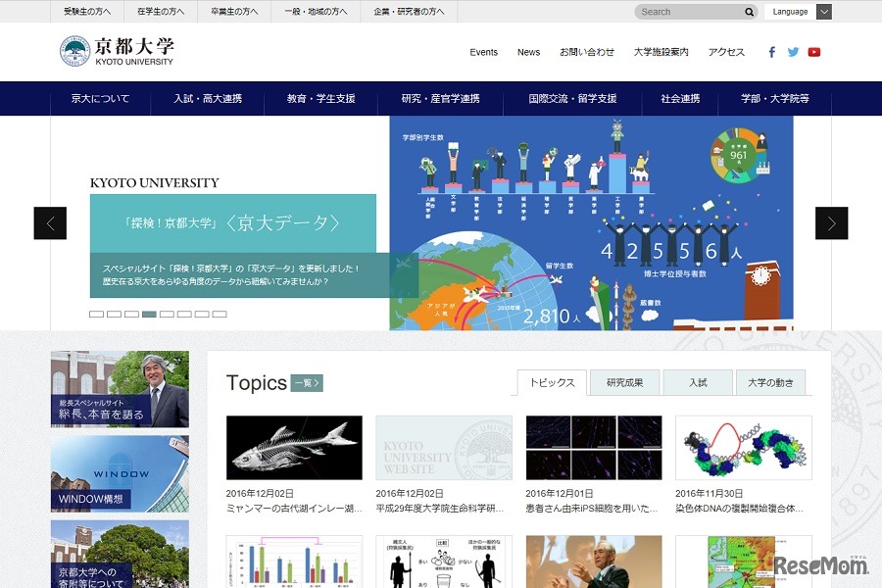Open 総長、本音を語る banner

120,389
